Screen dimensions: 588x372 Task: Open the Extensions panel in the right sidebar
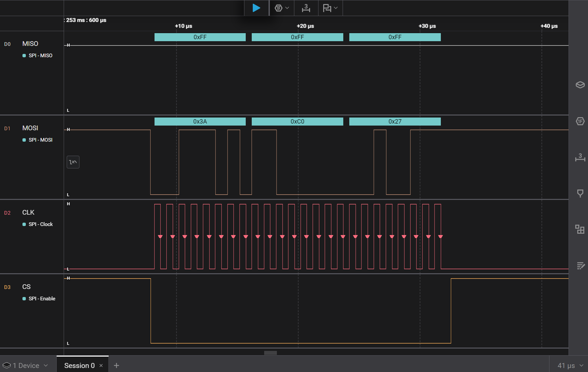click(x=580, y=229)
